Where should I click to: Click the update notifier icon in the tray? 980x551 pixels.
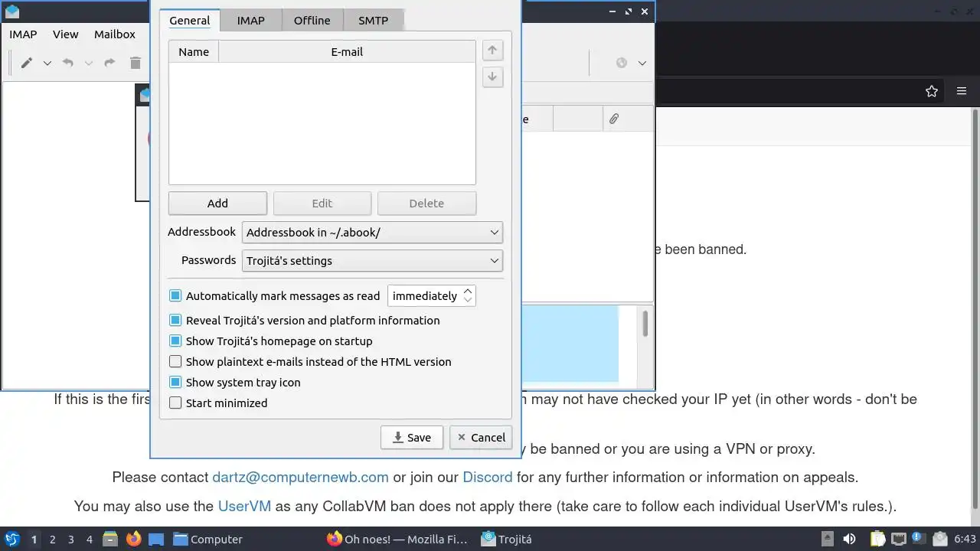919,539
